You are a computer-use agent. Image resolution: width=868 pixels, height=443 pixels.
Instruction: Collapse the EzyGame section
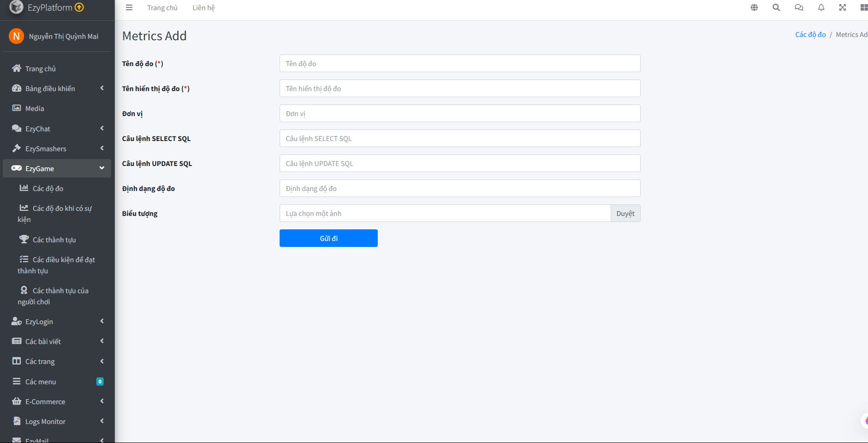point(102,168)
